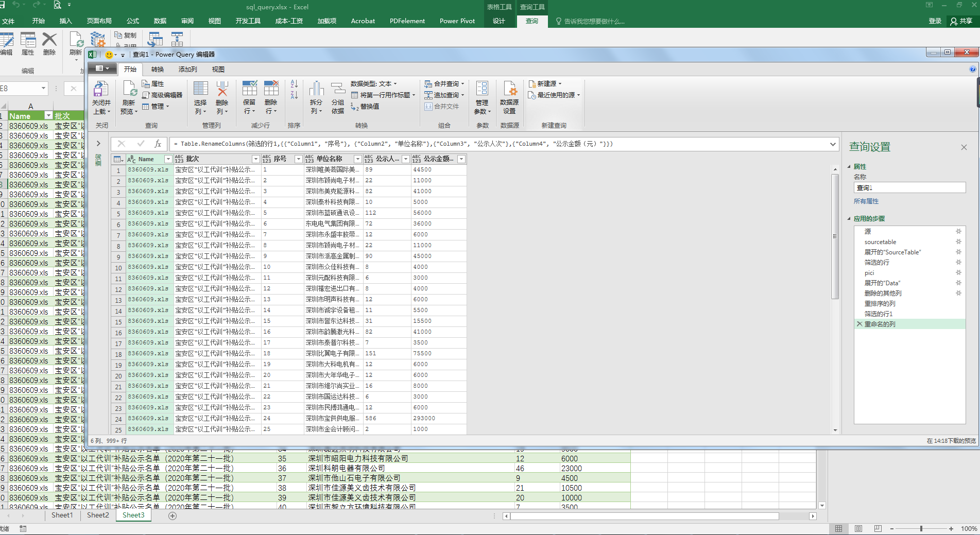This screenshot has height=535, width=980.
Task: Open the 设计 tab in Excel
Action: click(499, 21)
